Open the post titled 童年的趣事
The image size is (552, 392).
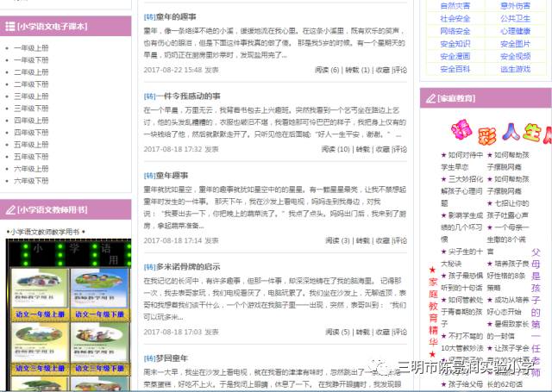click(x=176, y=16)
